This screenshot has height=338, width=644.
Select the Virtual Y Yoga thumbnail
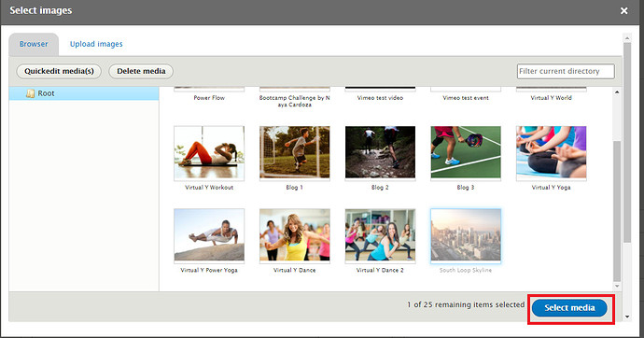[552, 153]
